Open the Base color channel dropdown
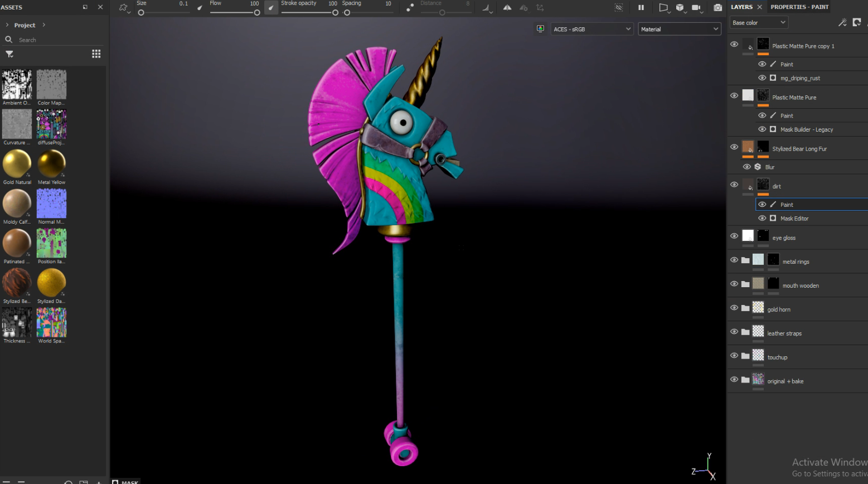This screenshot has height=484, width=868. click(x=758, y=22)
